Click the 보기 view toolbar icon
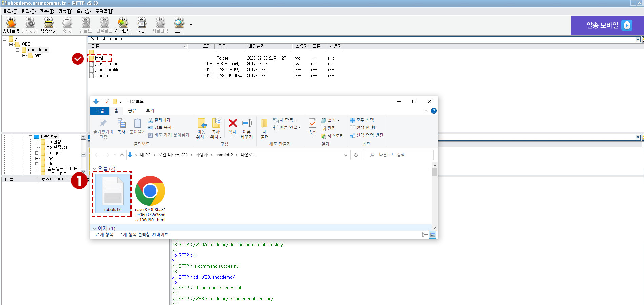The image size is (644, 305). [179, 25]
